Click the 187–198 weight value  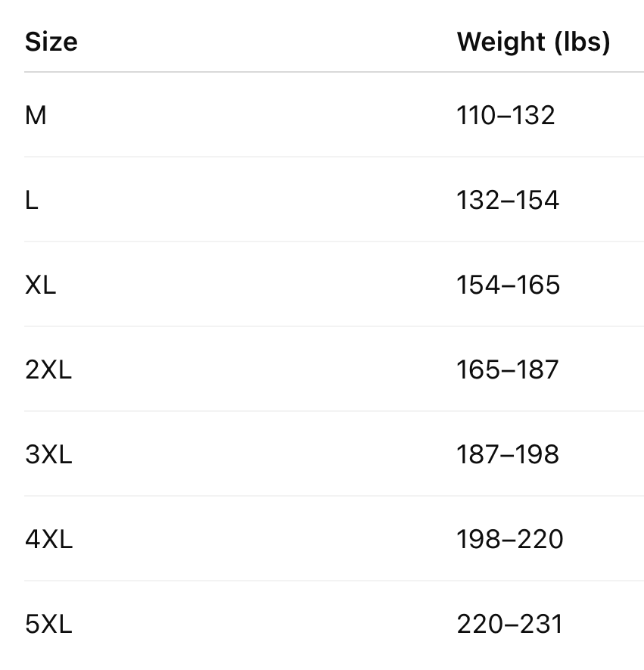pos(507,454)
